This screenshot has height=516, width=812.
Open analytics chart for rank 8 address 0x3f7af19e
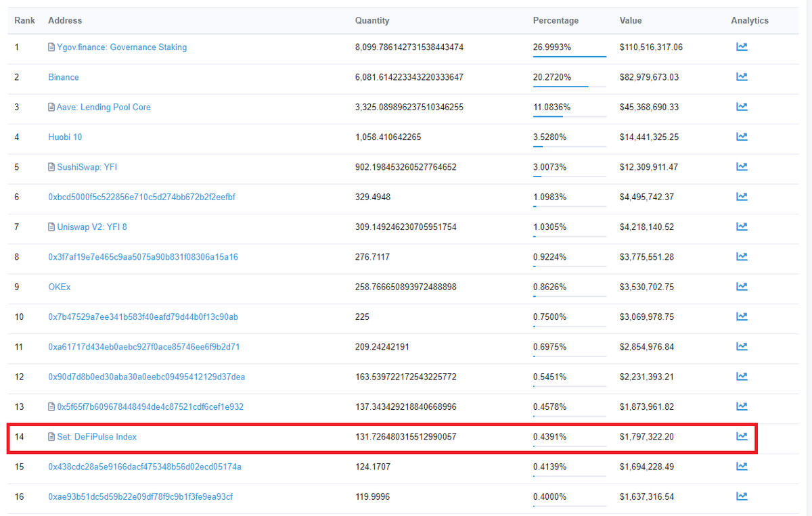pos(742,257)
